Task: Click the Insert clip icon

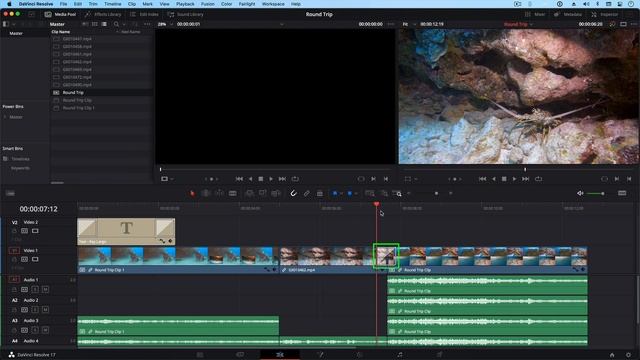Action: 249,193
